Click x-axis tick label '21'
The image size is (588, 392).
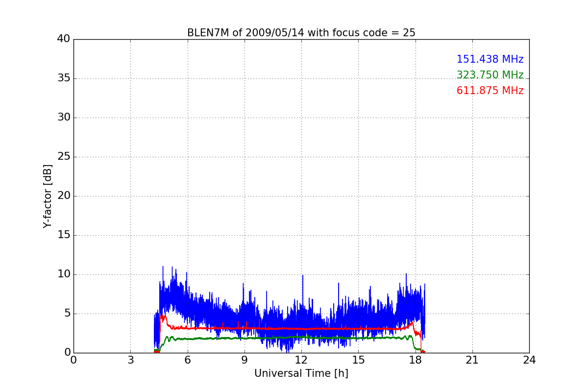tap(472, 360)
